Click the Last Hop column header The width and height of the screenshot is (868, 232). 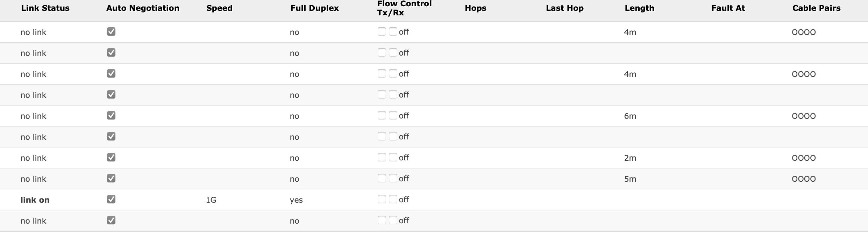564,8
